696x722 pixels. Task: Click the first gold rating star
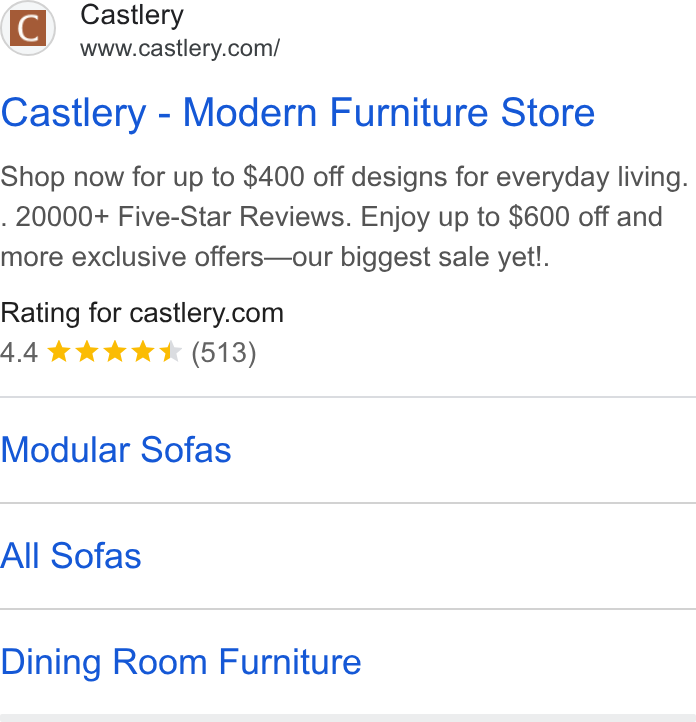point(59,352)
